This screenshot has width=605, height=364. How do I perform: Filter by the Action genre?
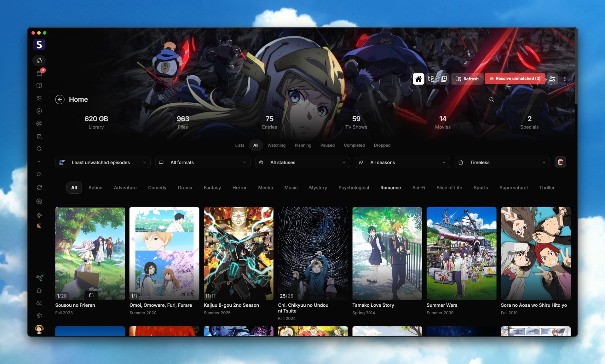pyautogui.click(x=95, y=188)
